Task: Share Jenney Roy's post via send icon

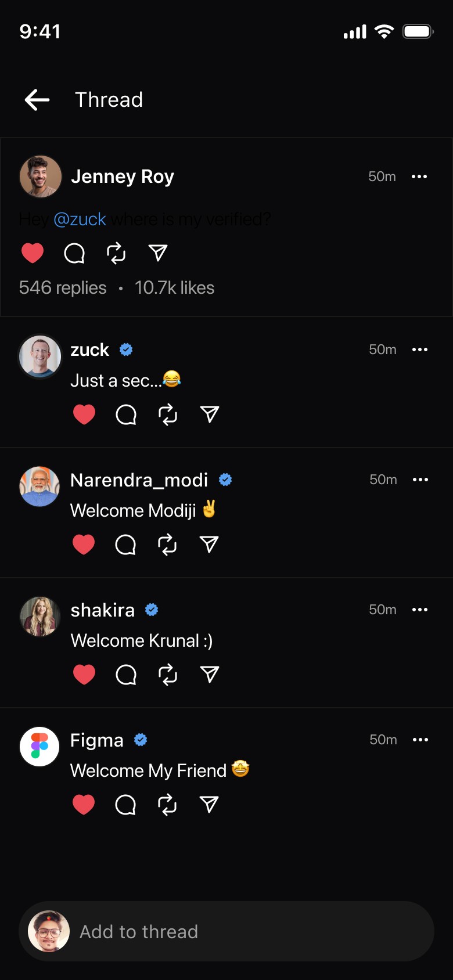Action: (x=158, y=253)
